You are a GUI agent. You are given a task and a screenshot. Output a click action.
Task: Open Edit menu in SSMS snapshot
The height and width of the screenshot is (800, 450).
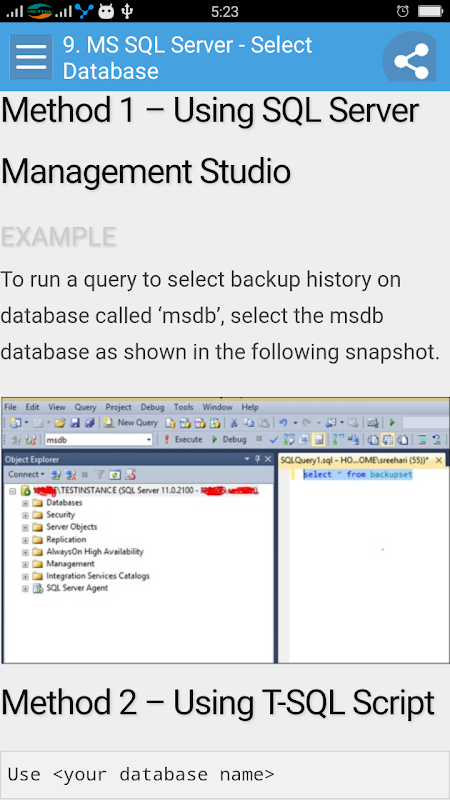32,407
